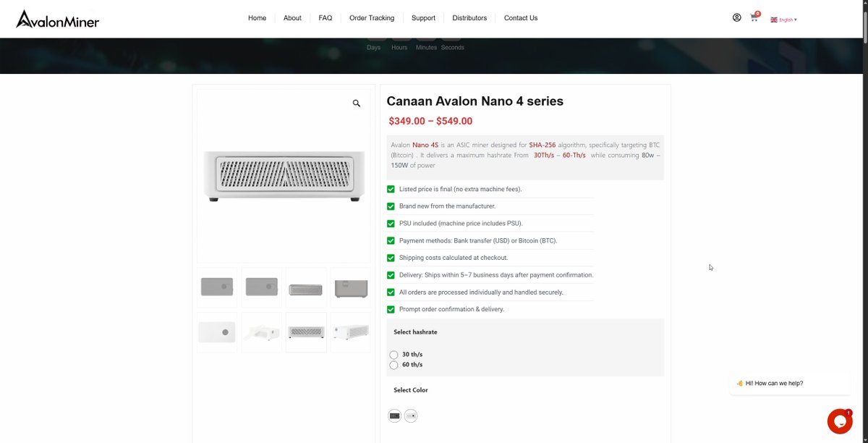This screenshot has height=443, width=868.
Task: Click the green check beside 'Shipping costs calculated'
Action: (x=391, y=258)
